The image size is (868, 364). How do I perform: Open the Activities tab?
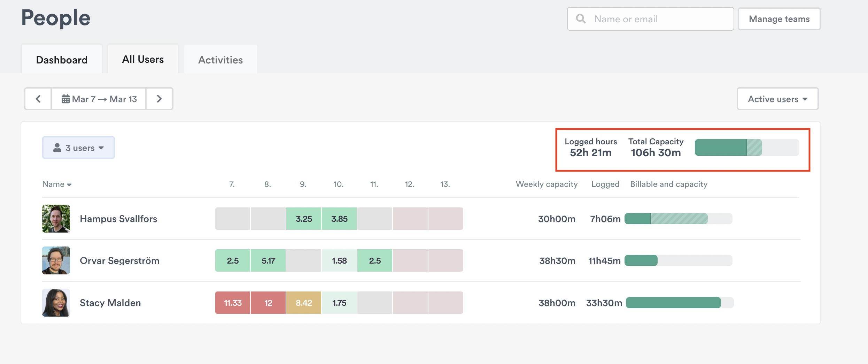click(x=220, y=60)
